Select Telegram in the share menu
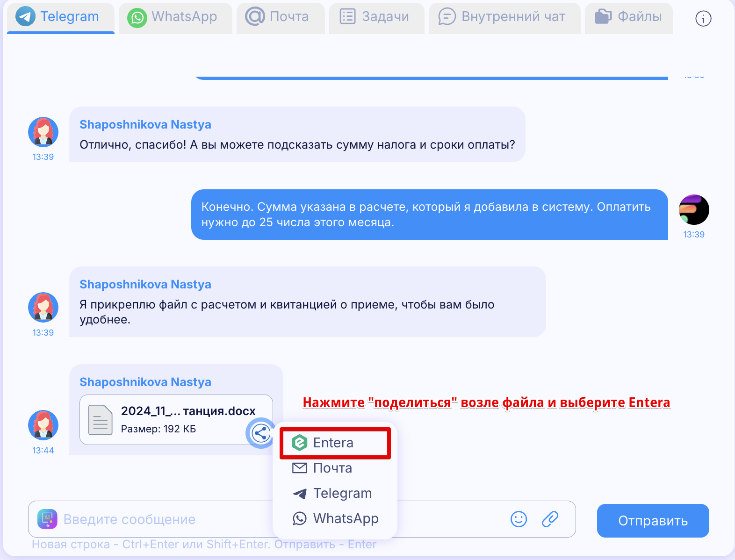This screenshot has width=735, height=560. (x=335, y=493)
